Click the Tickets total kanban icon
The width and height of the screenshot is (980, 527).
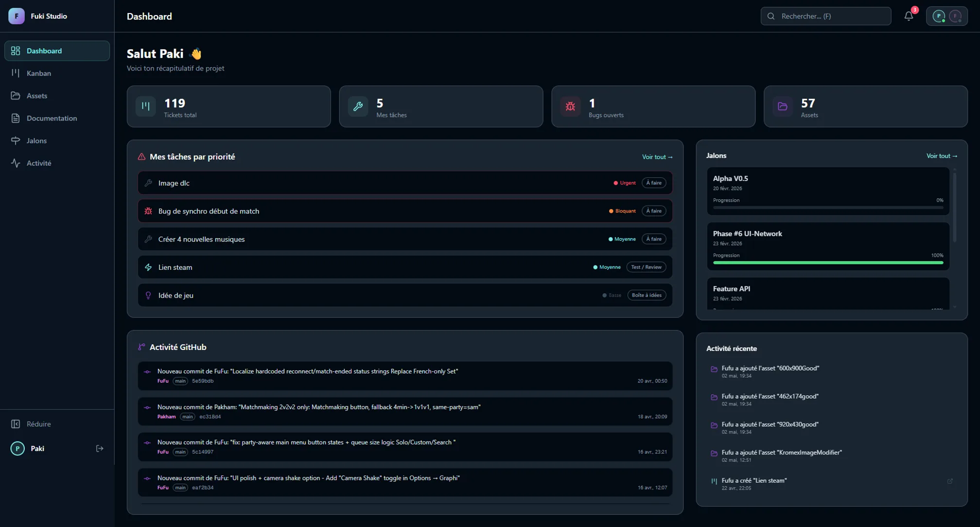[x=145, y=106]
